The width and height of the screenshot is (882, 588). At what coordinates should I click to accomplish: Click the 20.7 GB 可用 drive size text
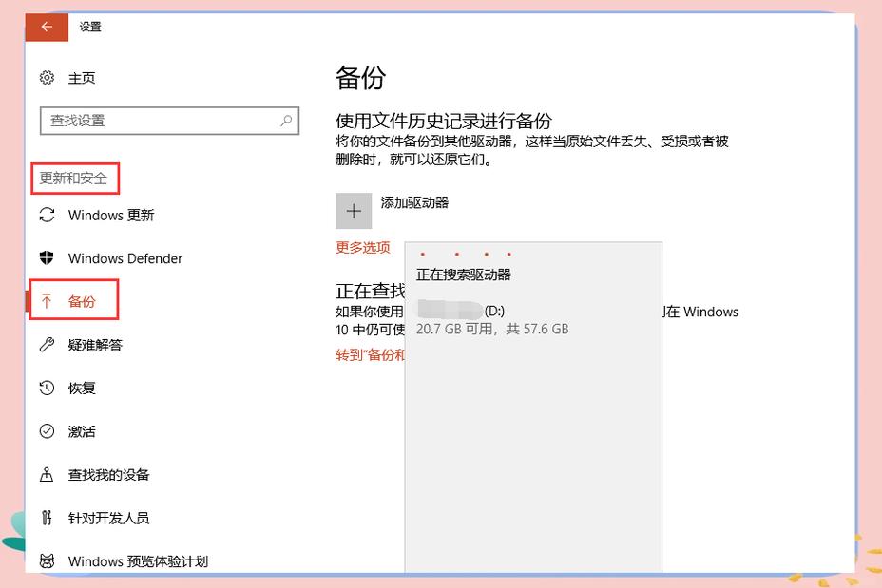[492, 329]
